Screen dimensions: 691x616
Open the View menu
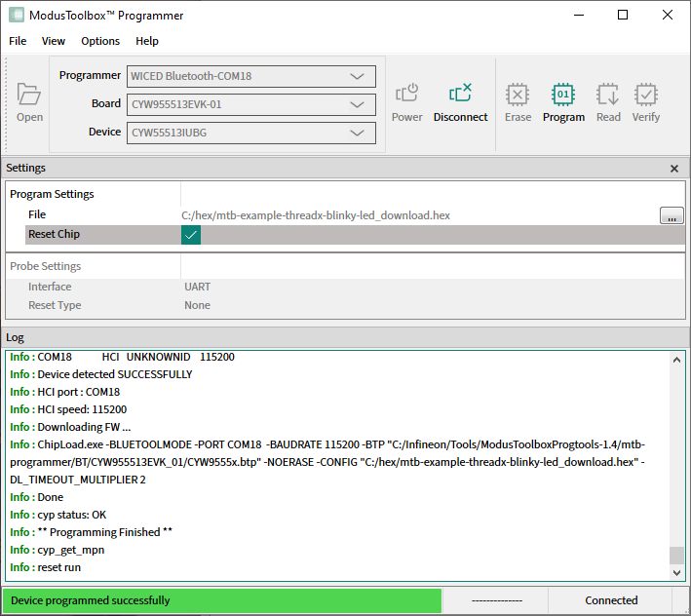pos(54,41)
